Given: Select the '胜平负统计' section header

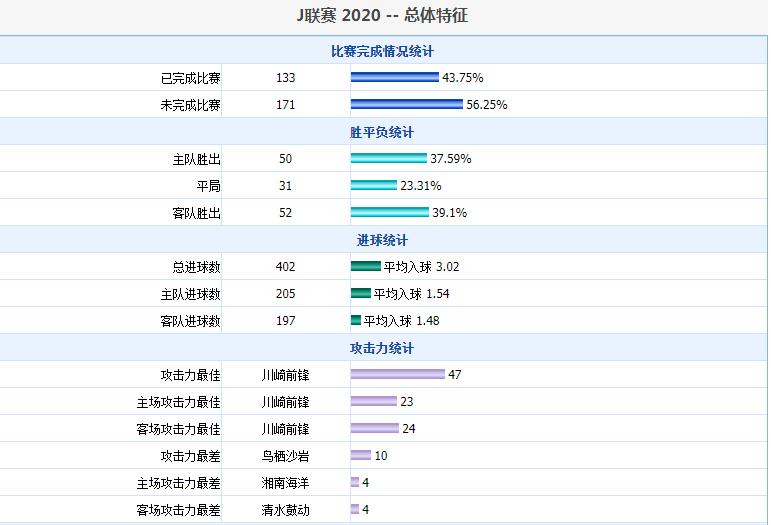Looking at the screenshot, I should [x=382, y=132].
